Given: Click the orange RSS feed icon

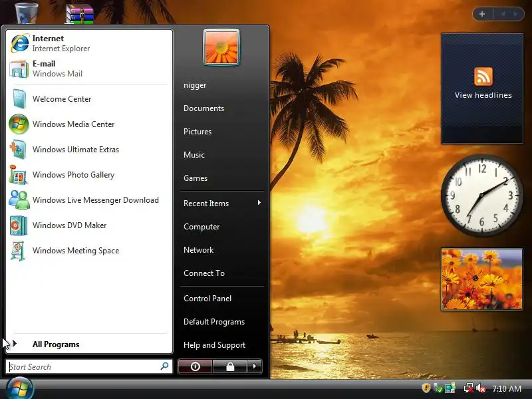Looking at the screenshot, I should point(483,76).
